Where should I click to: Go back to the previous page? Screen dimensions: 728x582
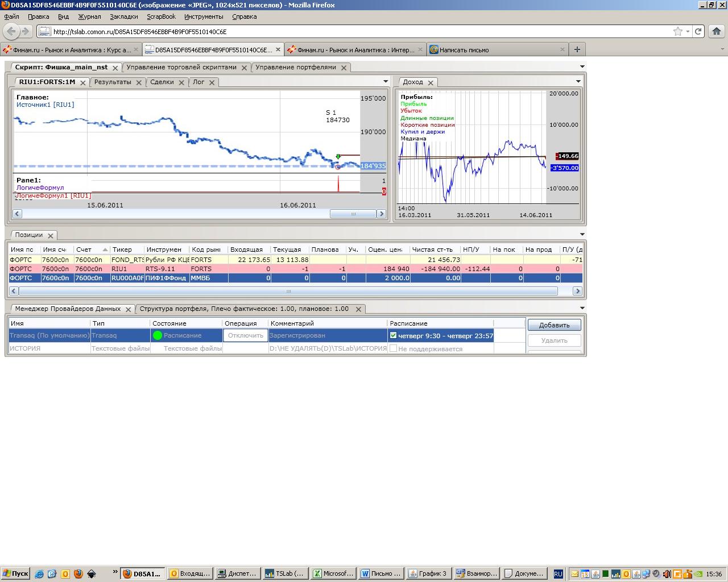click(x=11, y=31)
